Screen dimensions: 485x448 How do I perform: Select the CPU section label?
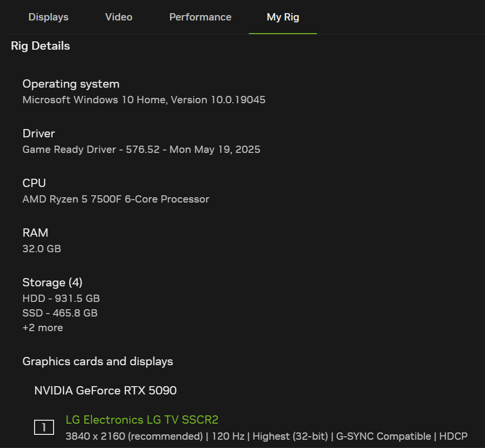(34, 183)
